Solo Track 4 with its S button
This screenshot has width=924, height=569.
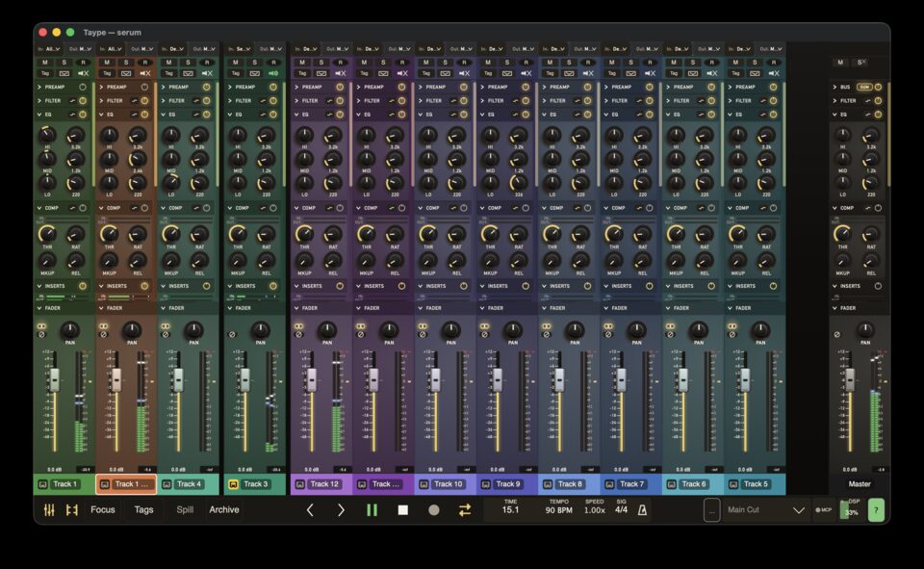tap(188, 63)
